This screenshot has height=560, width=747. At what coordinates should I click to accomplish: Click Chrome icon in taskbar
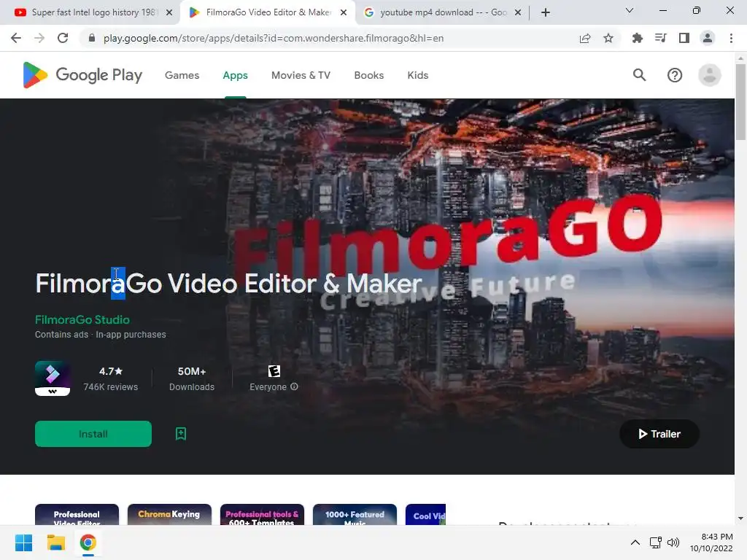[88, 542]
